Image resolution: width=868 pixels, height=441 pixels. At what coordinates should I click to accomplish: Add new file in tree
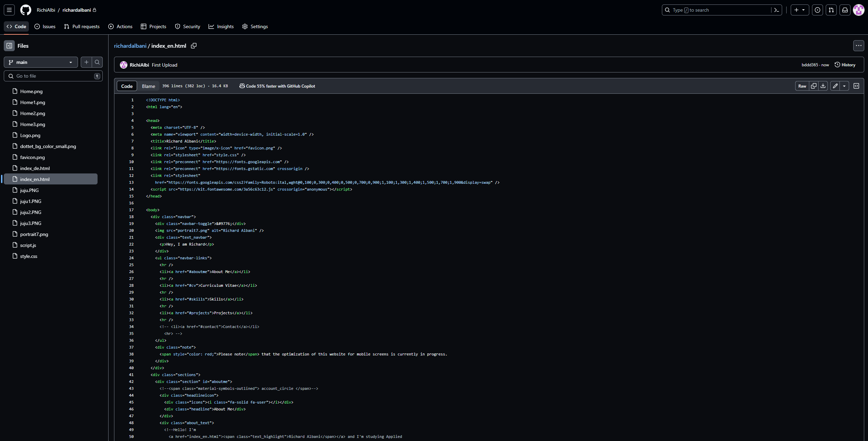(87, 62)
